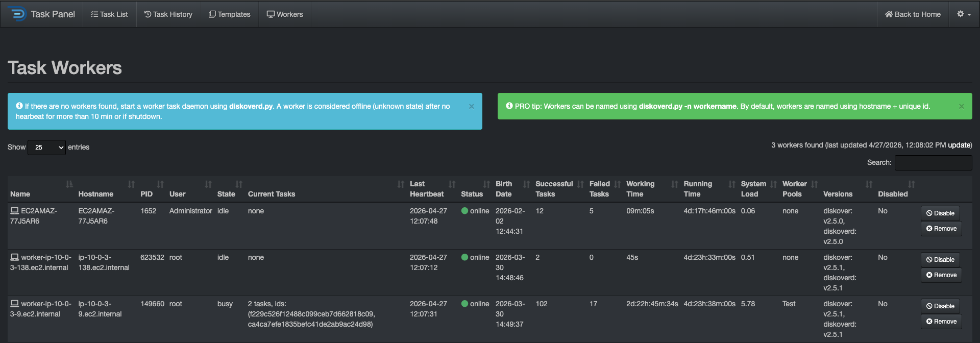Open the Templates page
Viewport: 980px width, 343px height.
(x=230, y=14)
